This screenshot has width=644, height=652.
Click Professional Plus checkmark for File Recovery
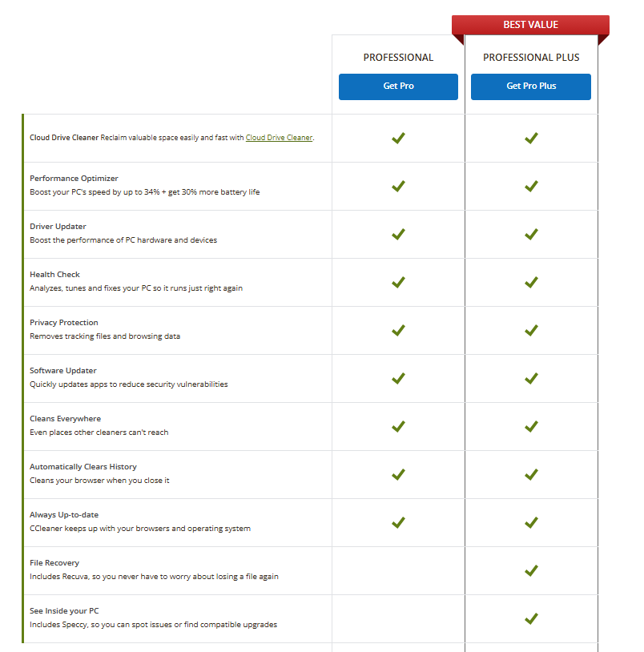(530, 570)
